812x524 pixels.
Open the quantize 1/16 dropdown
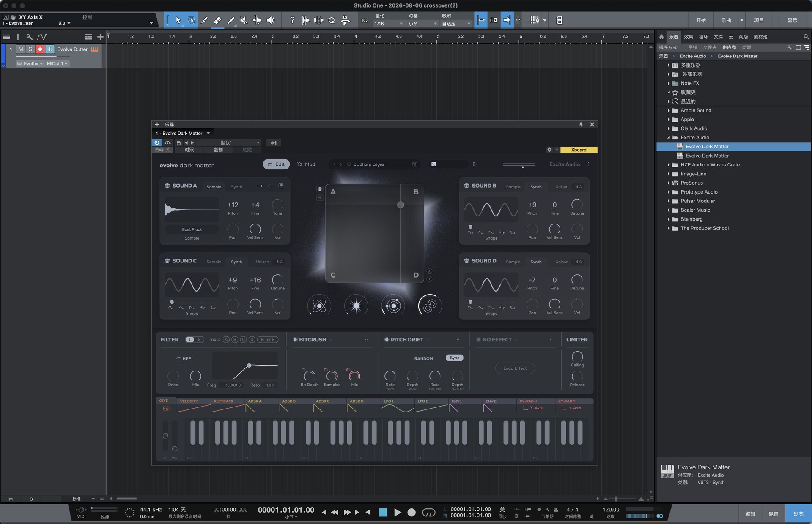click(x=388, y=24)
